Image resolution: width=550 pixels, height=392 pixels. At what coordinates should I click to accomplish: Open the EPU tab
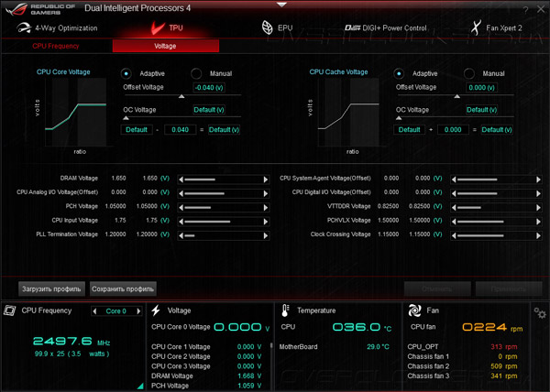pos(277,27)
